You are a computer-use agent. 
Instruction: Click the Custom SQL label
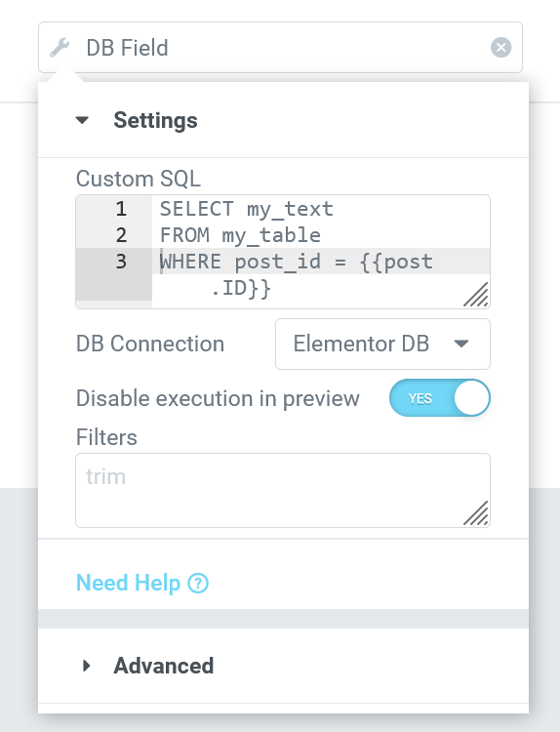(x=139, y=179)
